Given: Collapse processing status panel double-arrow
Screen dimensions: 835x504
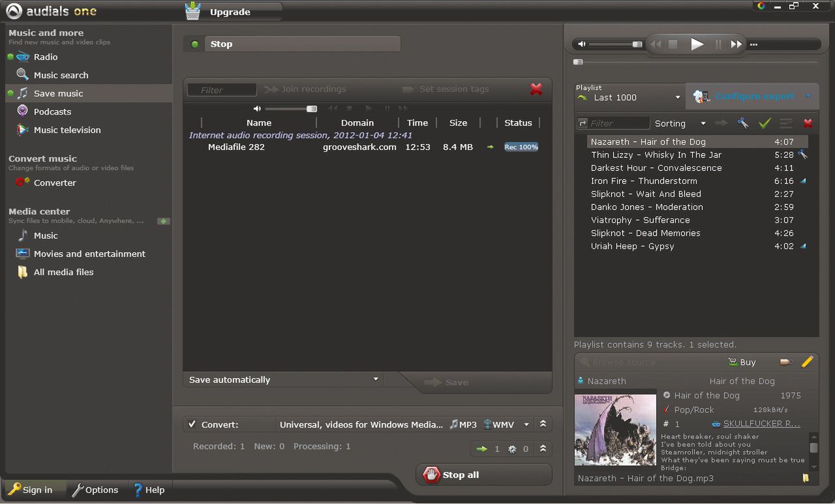Looking at the screenshot, I should tap(543, 449).
